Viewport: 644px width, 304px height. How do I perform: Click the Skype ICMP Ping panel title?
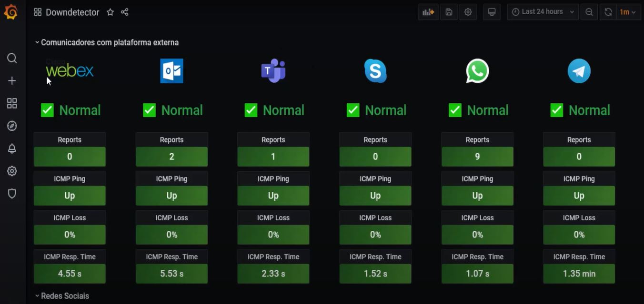(375, 179)
